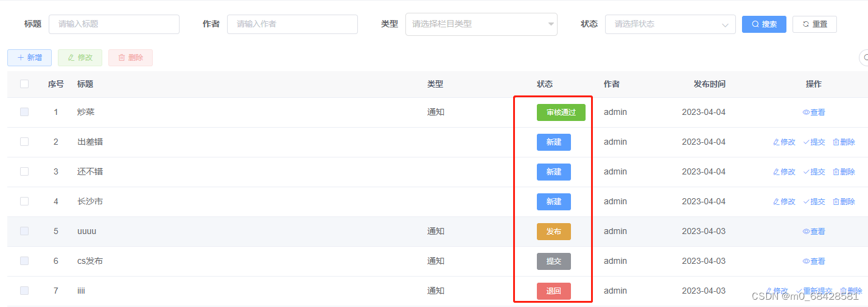Click 查看 icon for row cs发布
Screen dimensions: 868x307
point(806,261)
